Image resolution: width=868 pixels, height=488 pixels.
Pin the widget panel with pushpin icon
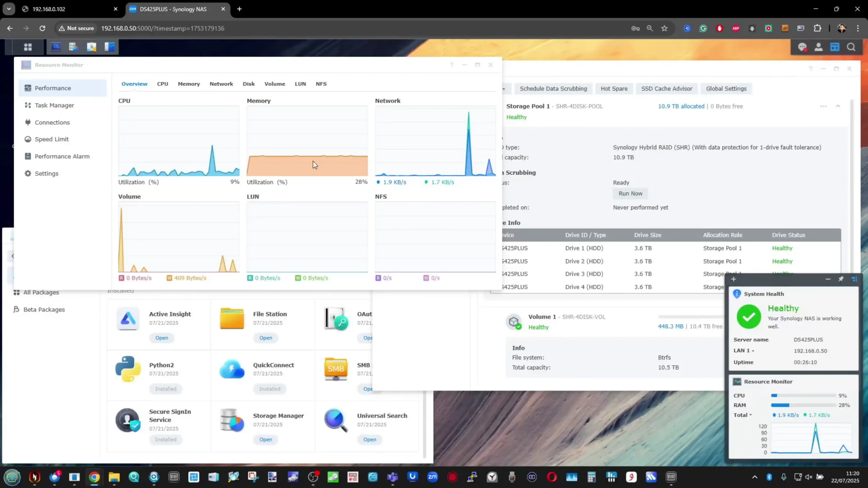pos(841,279)
